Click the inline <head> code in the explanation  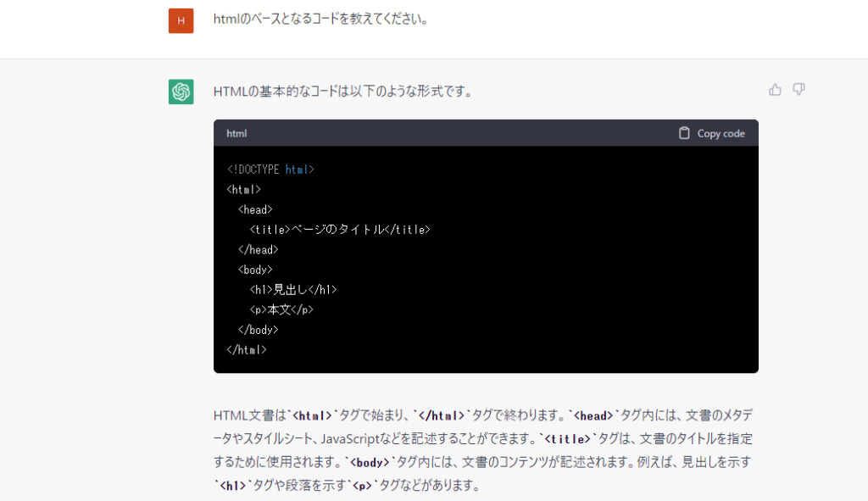593,415
